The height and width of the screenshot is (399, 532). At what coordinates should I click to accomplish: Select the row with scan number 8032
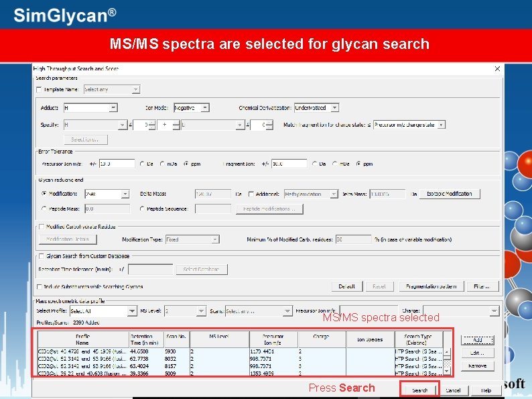coord(241,359)
